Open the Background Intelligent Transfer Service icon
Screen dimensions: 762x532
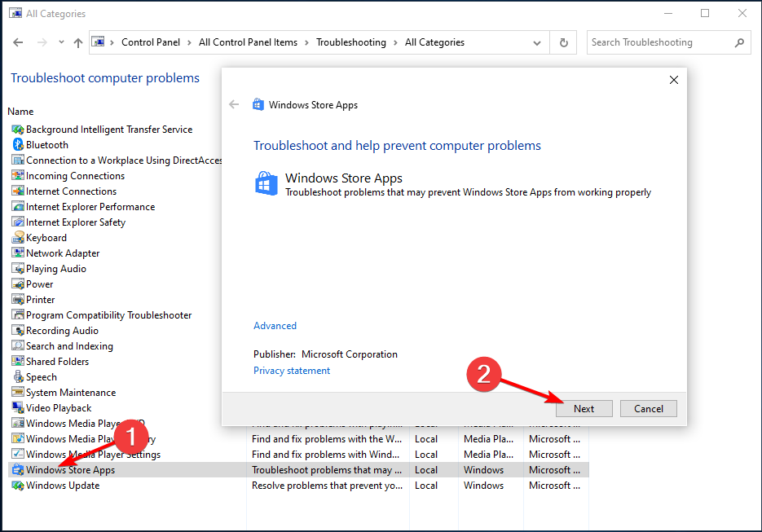[18, 130]
